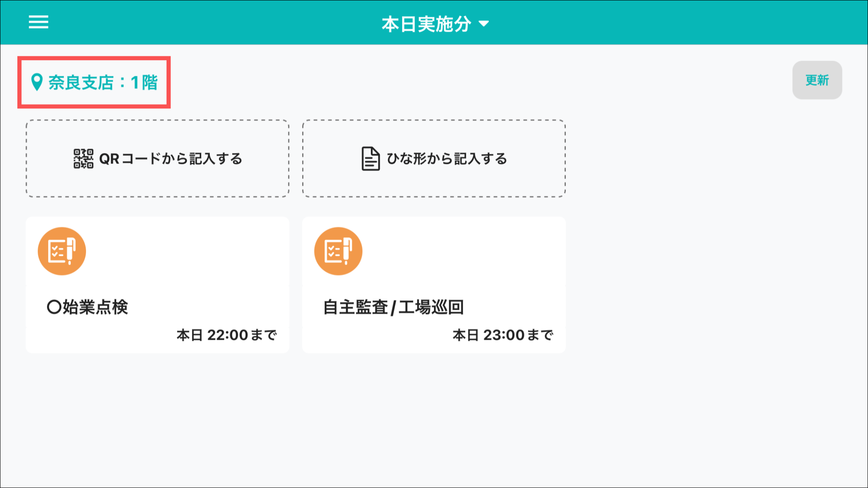Click the 奈良支店 location text
This screenshot has width=868, height=488.
(x=81, y=82)
